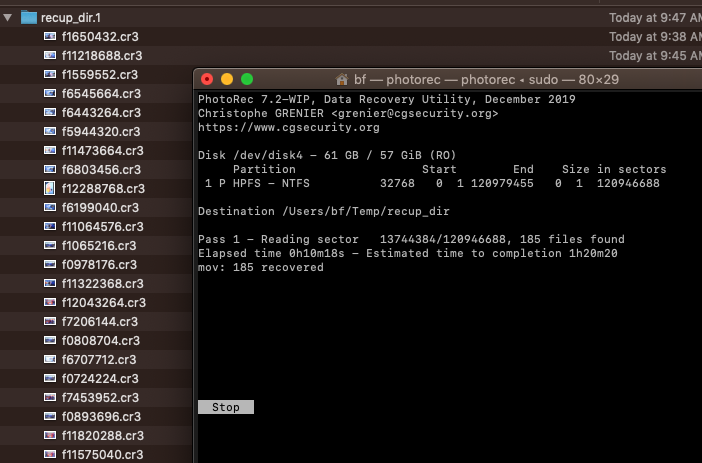Click the file icon for f7206144.cr3
The width and height of the screenshot is (702, 463).
pos(50,322)
